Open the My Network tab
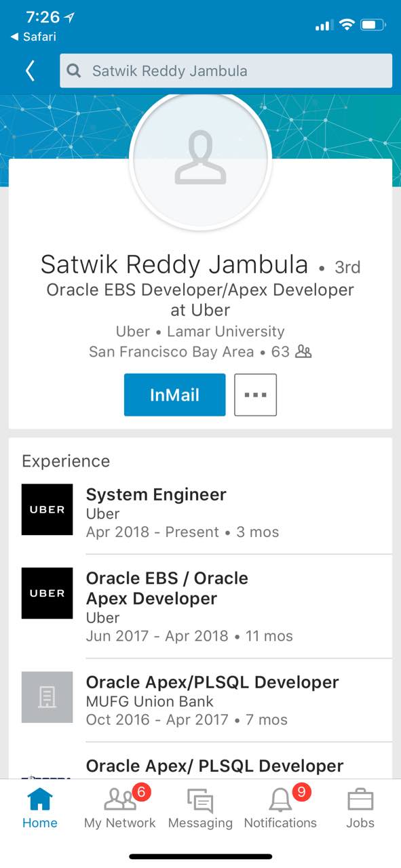The image size is (401, 868). 120,809
